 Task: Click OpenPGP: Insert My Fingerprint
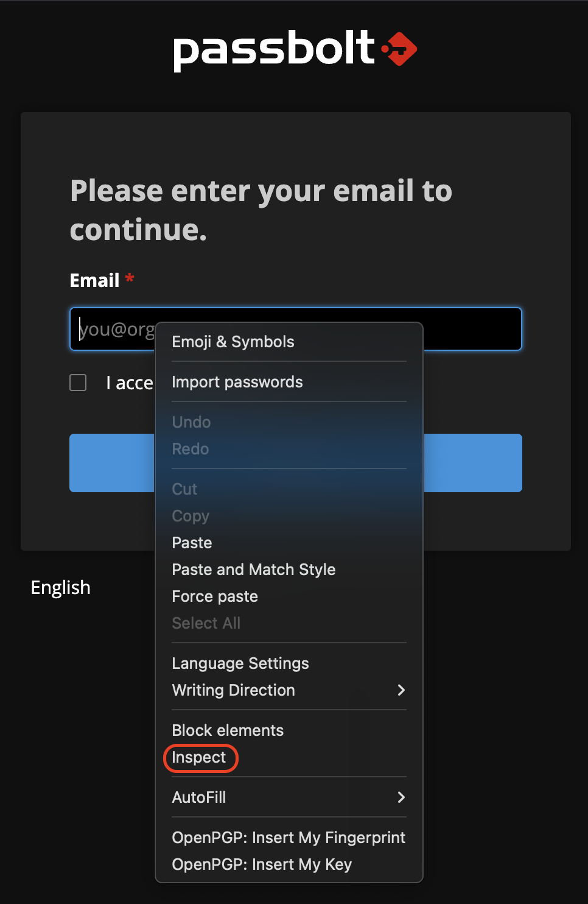pyautogui.click(x=289, y=838)
